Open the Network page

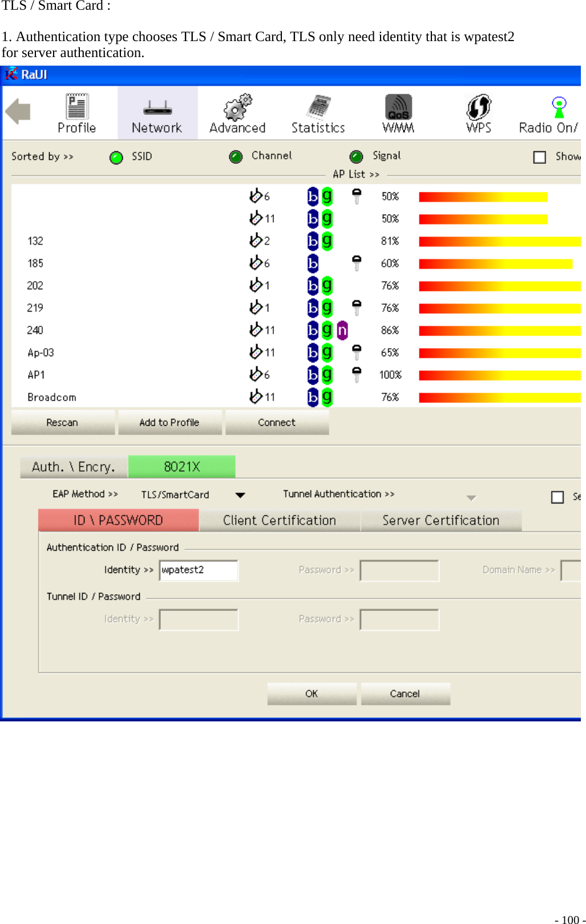click(157, 114)
